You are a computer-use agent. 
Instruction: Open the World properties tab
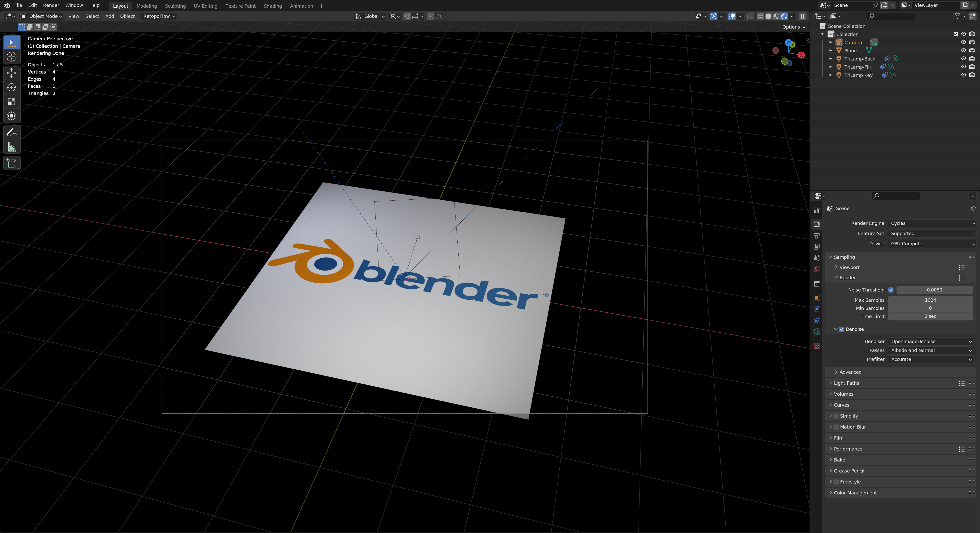[816, 269]
